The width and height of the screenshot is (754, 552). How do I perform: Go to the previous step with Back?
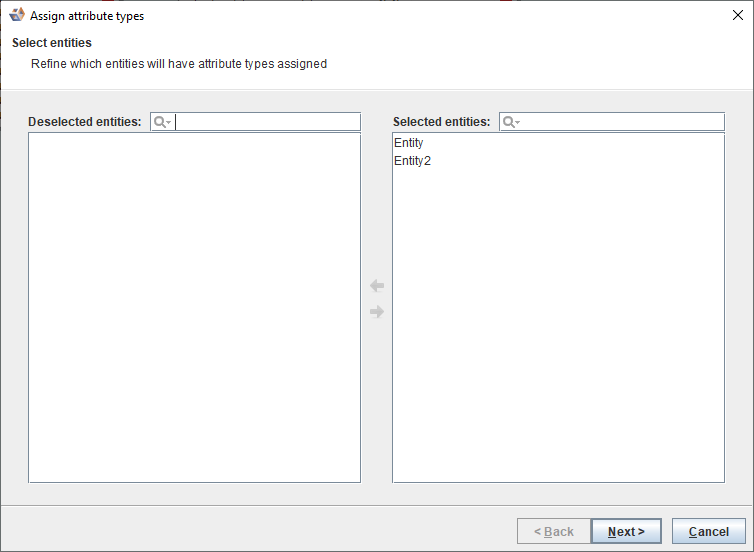click(x=553, y=532)
